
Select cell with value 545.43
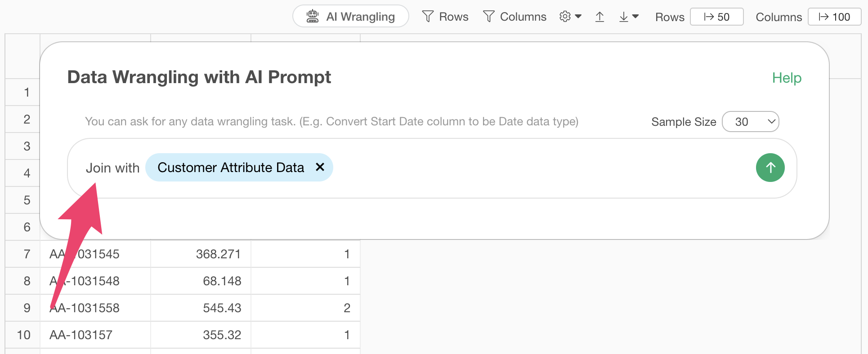pyautogui.click(x=201, y=308)
